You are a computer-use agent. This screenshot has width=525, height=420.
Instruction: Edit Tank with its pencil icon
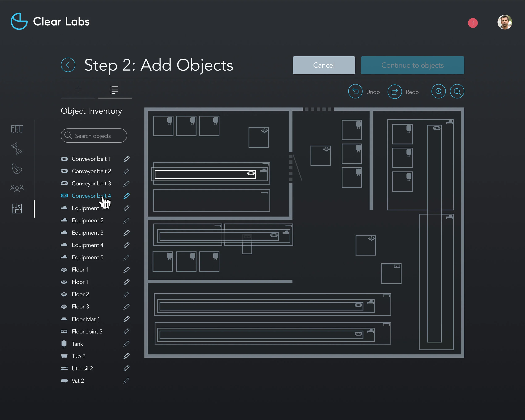pyautogui.click(x=126, y=344)
